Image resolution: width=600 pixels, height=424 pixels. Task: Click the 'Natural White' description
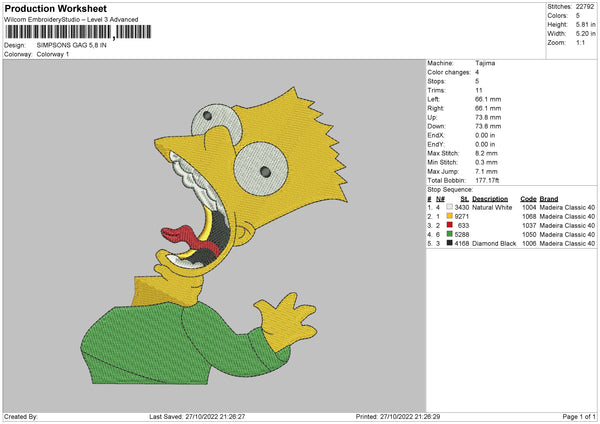tap(492, 207)
